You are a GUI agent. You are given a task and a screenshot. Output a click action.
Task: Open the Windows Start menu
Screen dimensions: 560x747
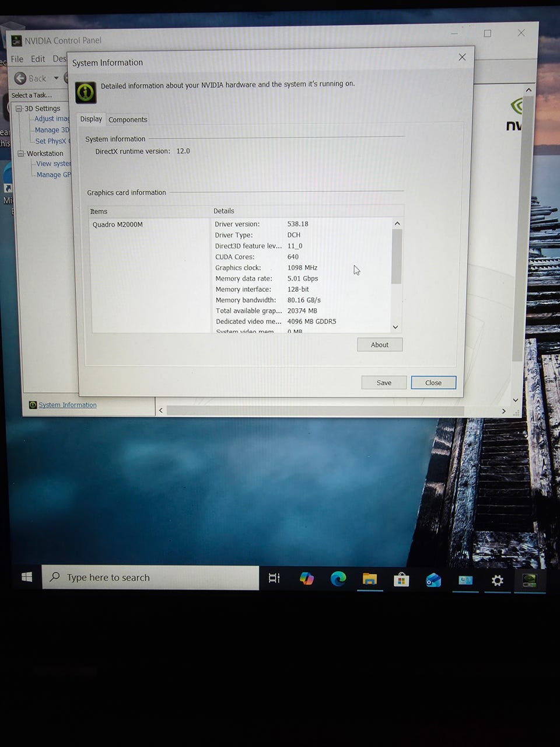(x=26, y=577)
